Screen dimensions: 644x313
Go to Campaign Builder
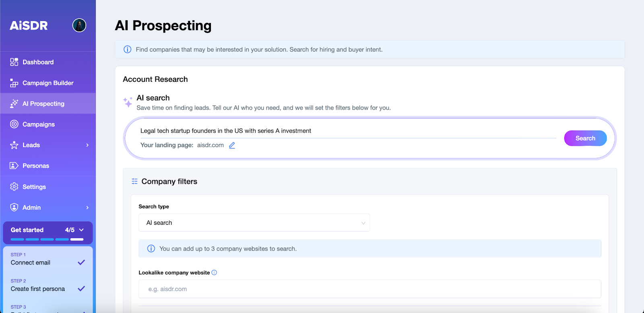pyautogui.click(x=48, y=83)
